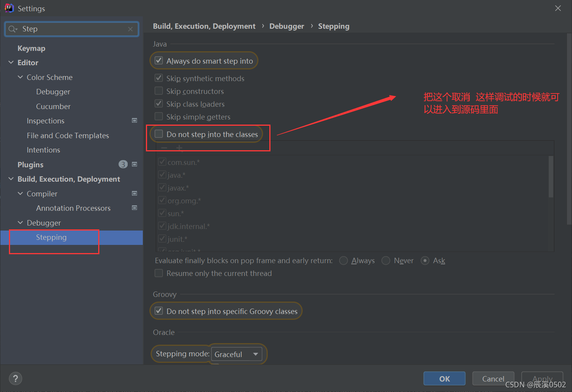572x392 pixels.
Task: Select Debugger under Color Scheme
Action: [53, 92]
